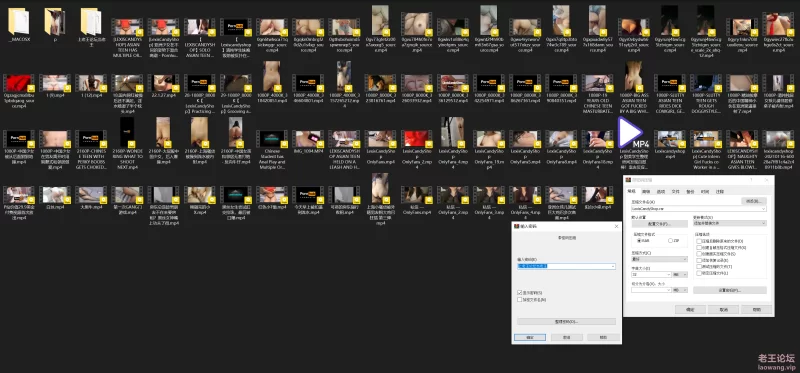Open the __MACOSX folder icon

point(19,21)
